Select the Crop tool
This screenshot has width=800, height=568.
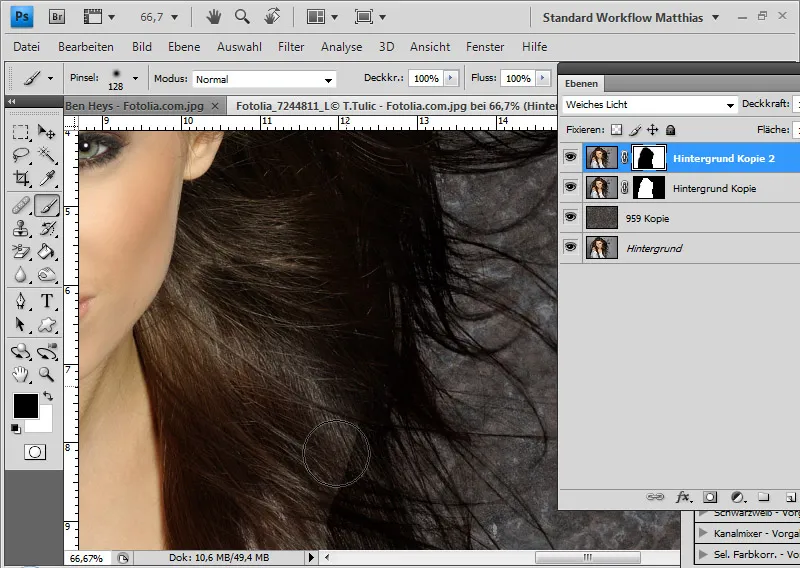pyautogui.click(x=21, y=178)
